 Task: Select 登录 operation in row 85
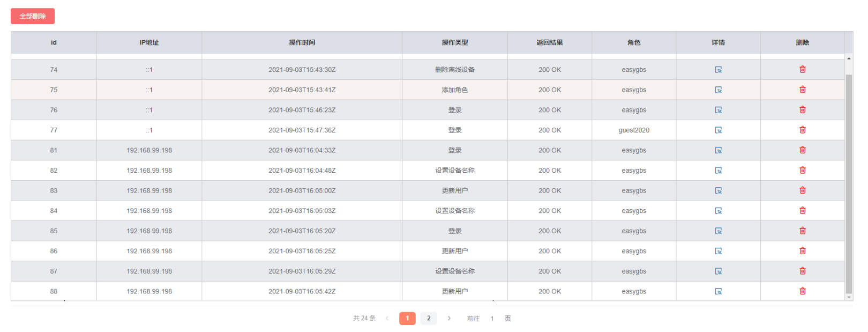click(x=455, y=231)
